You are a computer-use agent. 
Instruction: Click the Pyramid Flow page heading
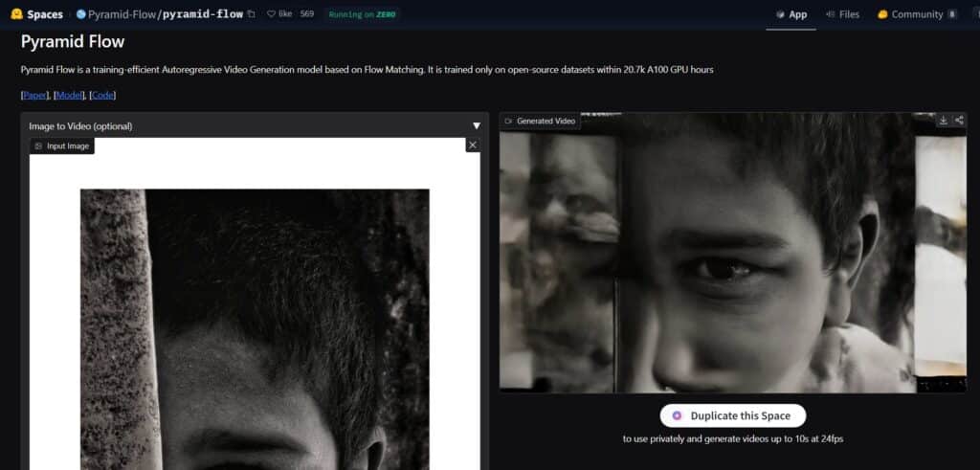[x=73, y=42]
